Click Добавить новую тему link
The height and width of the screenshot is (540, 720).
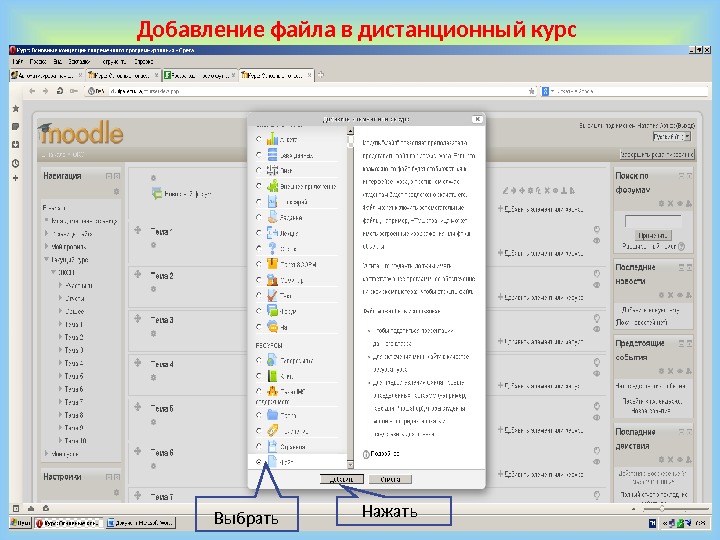click(x=650, y=310)
